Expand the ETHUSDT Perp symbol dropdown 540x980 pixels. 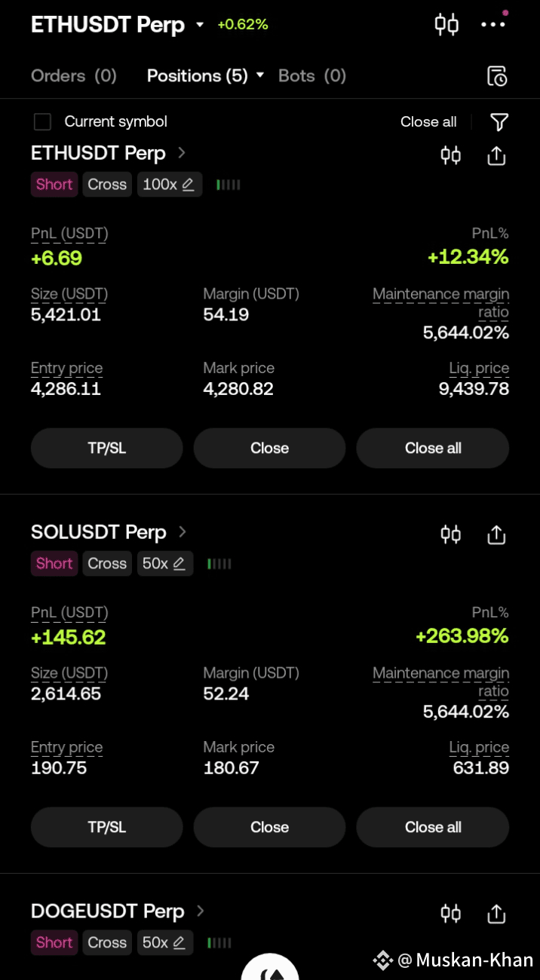pos(200,25)
